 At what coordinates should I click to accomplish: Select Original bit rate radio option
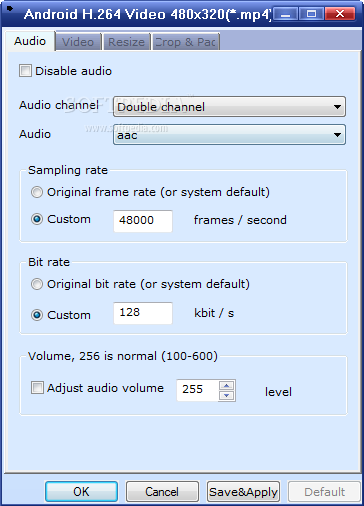click(x=37, y=284)
